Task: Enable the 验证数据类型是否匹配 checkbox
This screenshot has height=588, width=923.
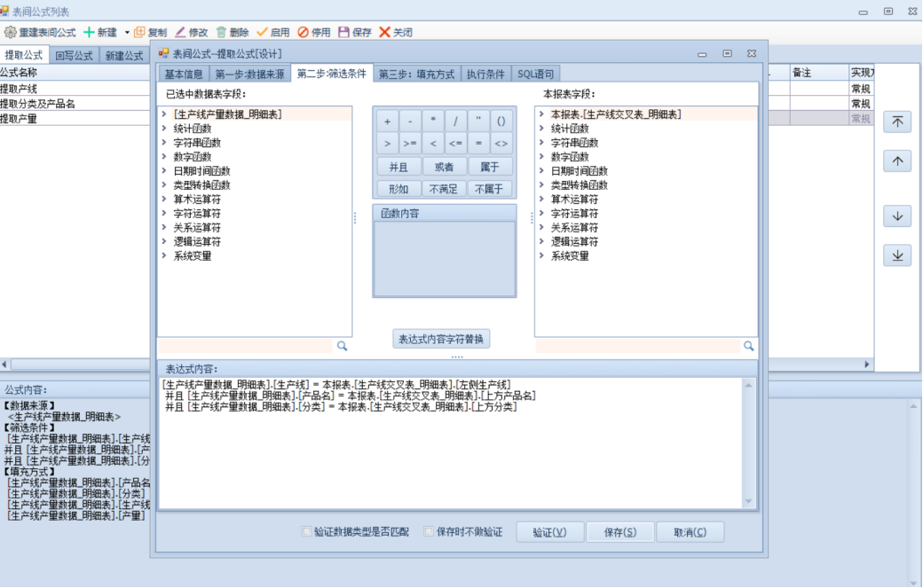Action: point(307,532)
